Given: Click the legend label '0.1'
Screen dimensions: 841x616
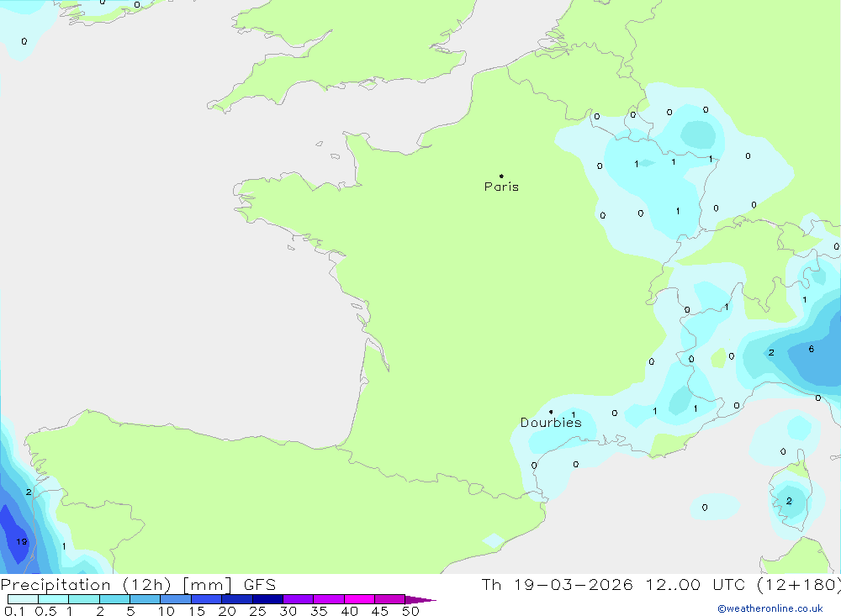Looking at the screenshot, I should click(x=14, y=611).
